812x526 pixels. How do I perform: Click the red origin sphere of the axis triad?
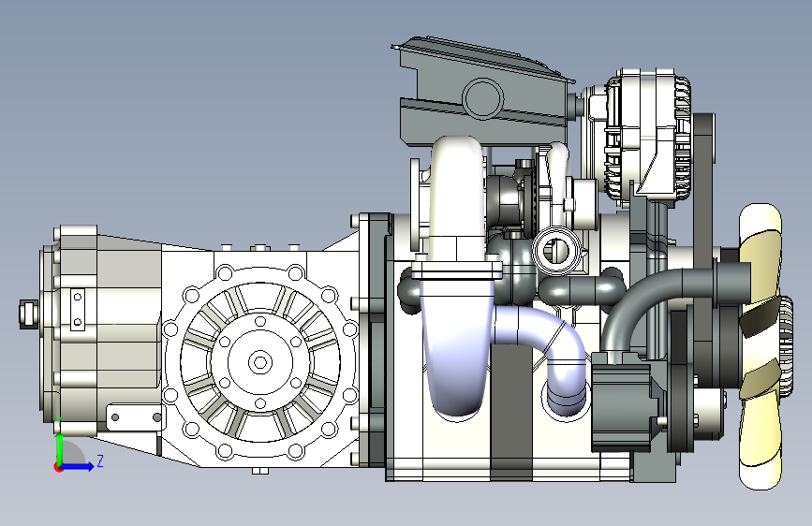(x=58, y=467)
